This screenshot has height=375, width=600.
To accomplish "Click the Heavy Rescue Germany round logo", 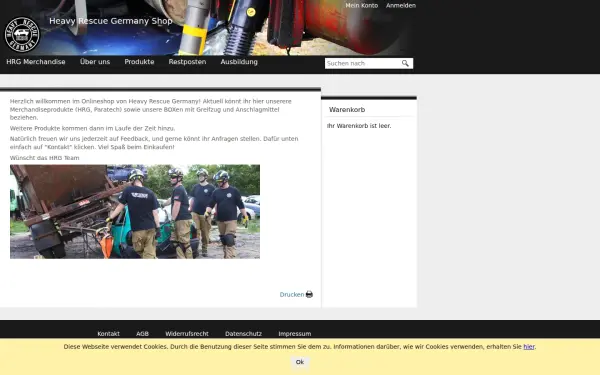I will coord(22,34).
